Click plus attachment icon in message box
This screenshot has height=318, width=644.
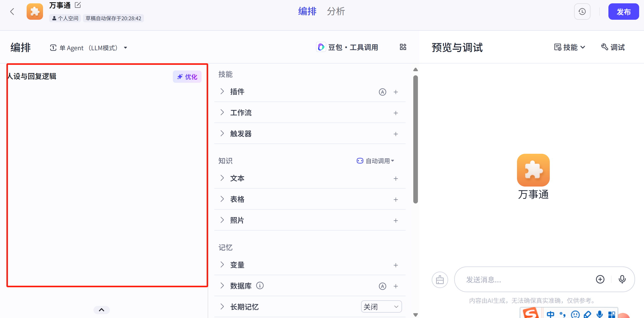600,279
